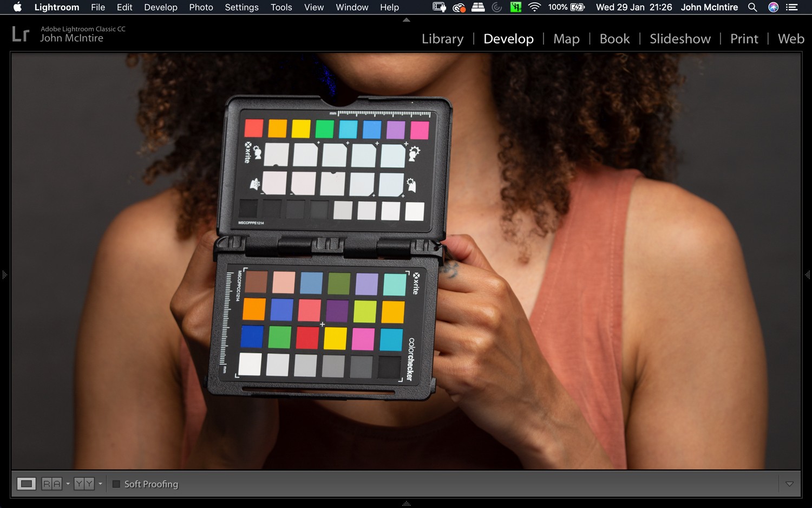Switch to the Library module
This screenshot has height=508, width=812.
(x=442, y=38)
